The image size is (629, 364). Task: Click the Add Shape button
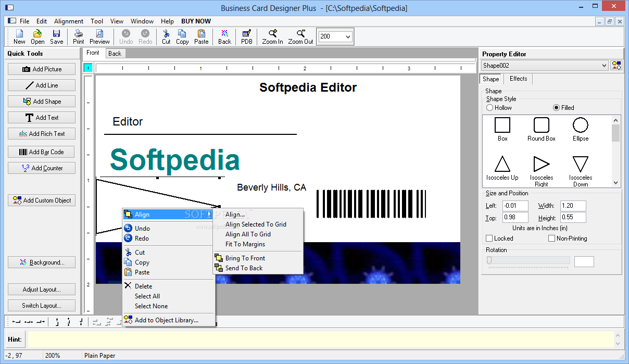click(42, 102)
